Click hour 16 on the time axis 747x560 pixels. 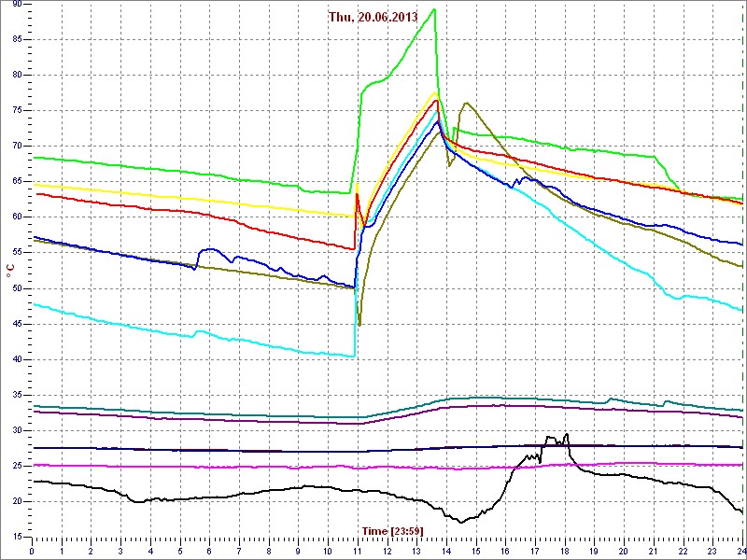point(505,551)
